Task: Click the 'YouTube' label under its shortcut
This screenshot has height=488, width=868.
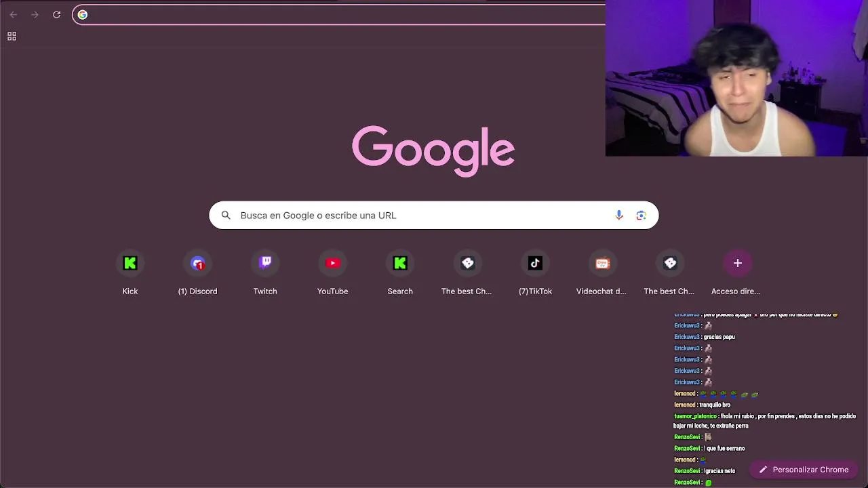Action: point(332,291)
